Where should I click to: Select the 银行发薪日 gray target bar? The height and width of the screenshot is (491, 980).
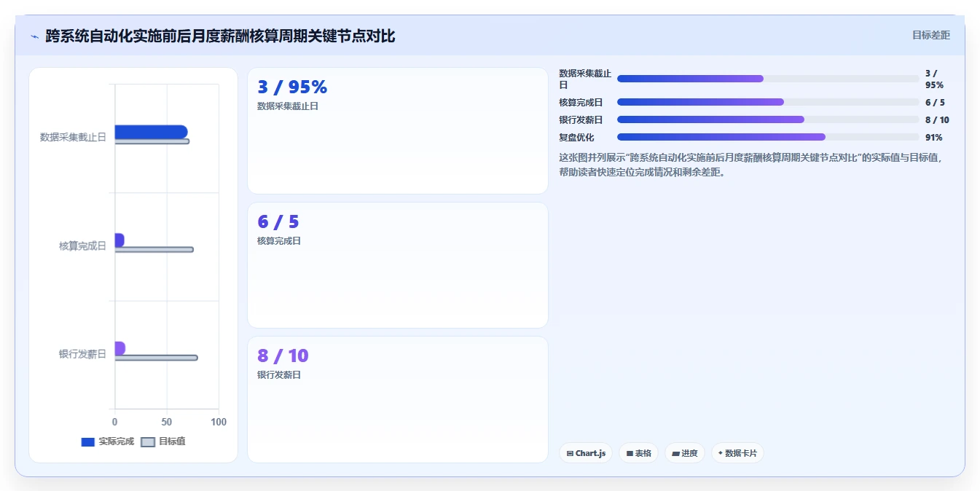(x=156, y=358)
